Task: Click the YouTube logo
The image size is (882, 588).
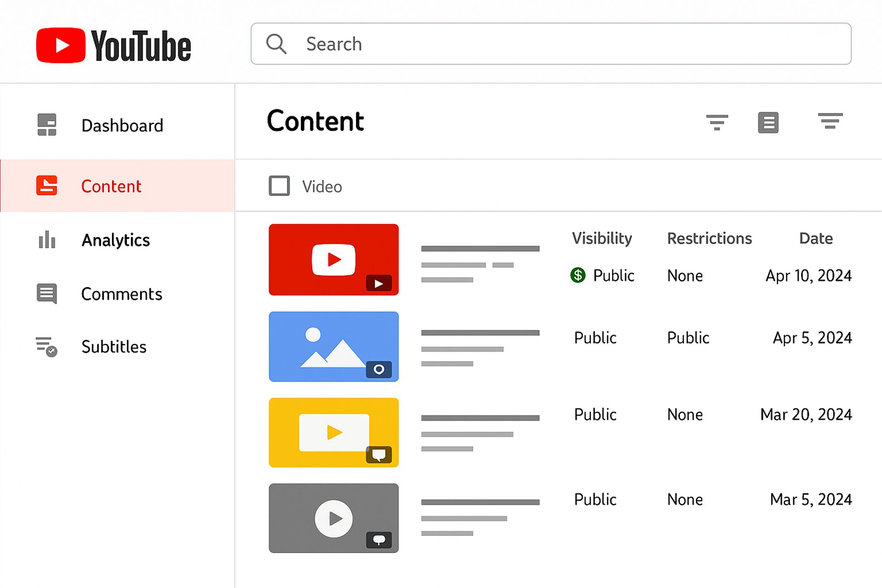Action: 113,45
